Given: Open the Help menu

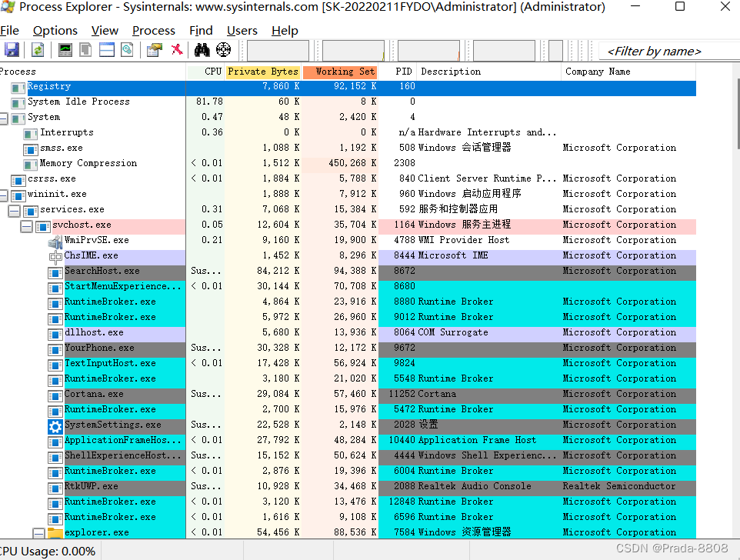Looking at the screenshot, I should coord(285,31).
